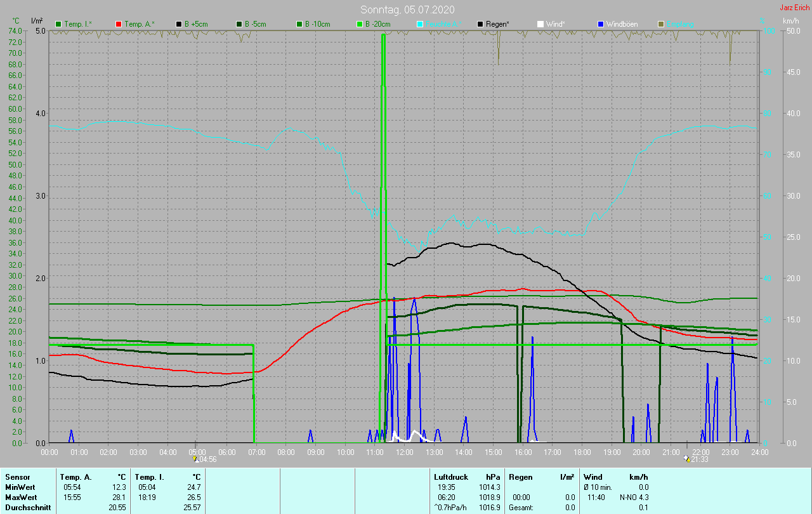Image resolution: width=812 pixels, height=514 pixels.
Task: Select the Luftdruck column header
Action: [x=450, y=477]
